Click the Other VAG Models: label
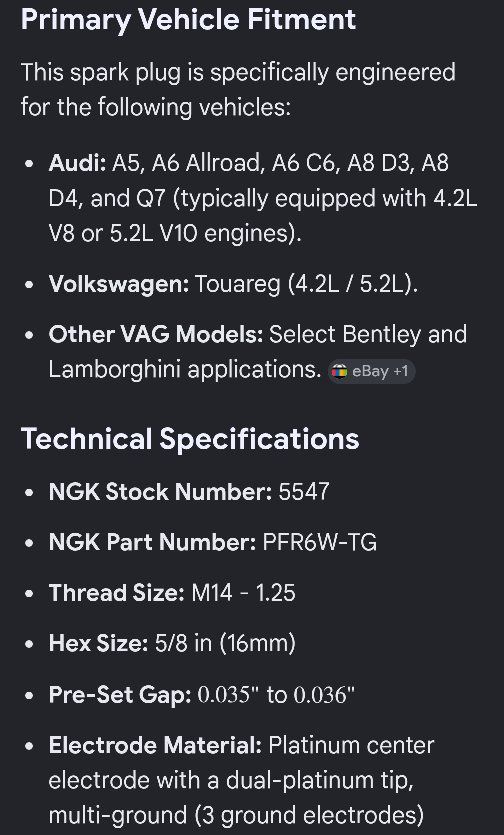The height and width of the screenshot is (835, 504). 156,334
